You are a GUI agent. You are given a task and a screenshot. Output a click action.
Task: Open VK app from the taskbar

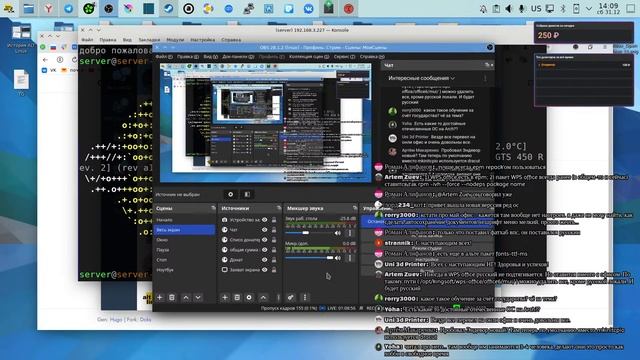309,9
